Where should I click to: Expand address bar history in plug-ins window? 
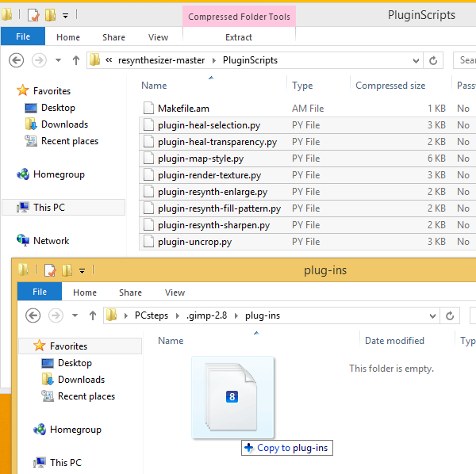(x=433, y=316)
